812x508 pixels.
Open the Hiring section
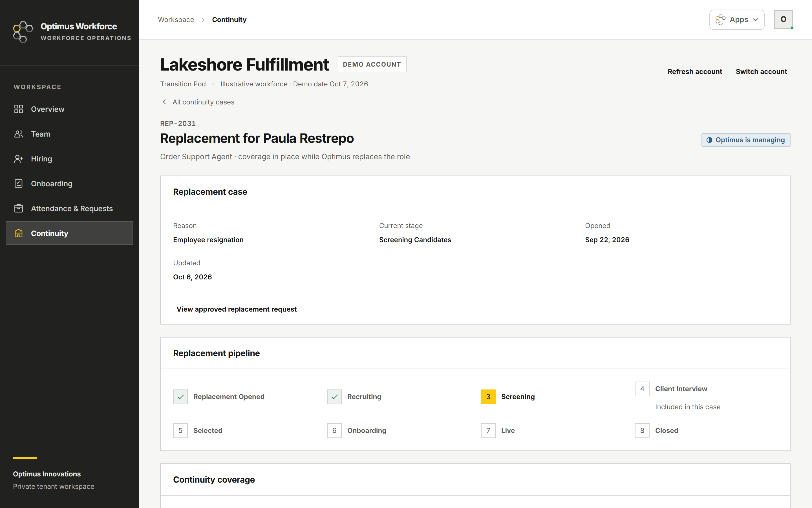tap(69, 159)
